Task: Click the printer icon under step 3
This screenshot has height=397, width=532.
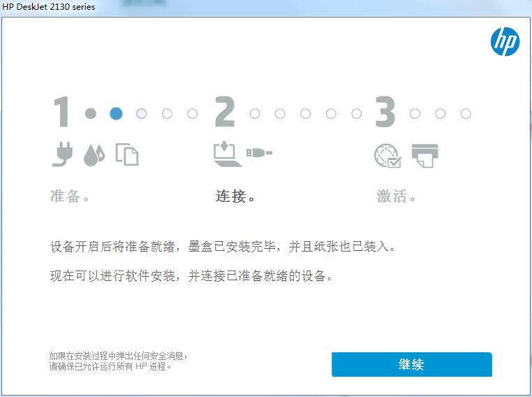Action: click(x=424, y=155)
